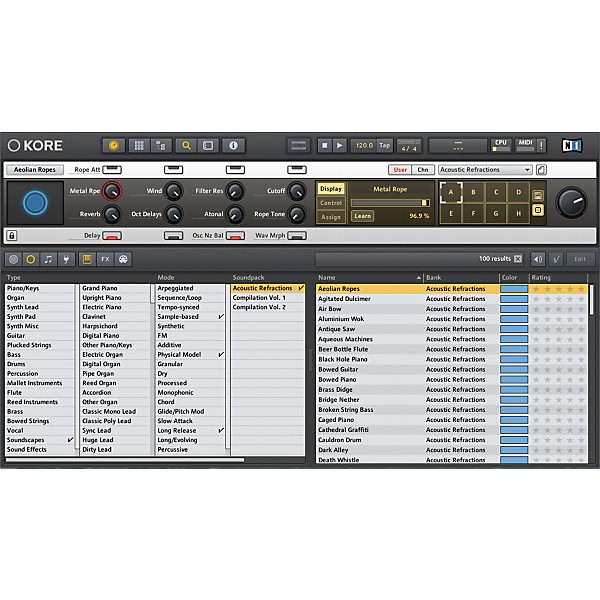600x600 pixels.
Task: Toggle Long Release mode filter
Action: [191, 430]
